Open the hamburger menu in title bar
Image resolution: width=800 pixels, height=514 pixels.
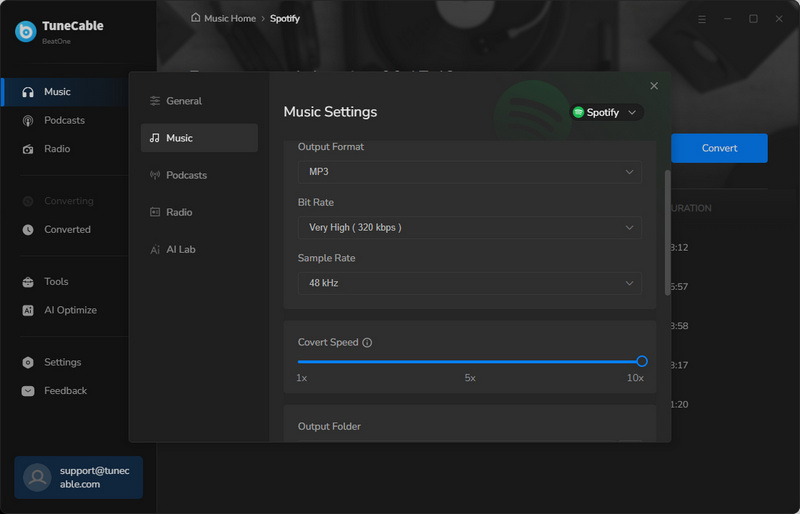coord(702,19)
